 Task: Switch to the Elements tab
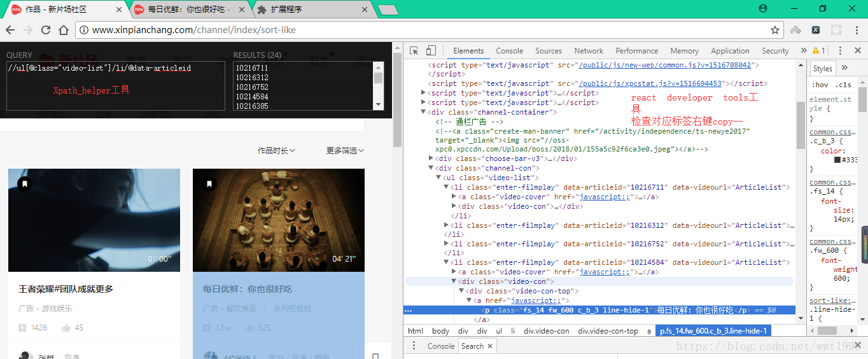pyautogui.click(x=468, y=51)
